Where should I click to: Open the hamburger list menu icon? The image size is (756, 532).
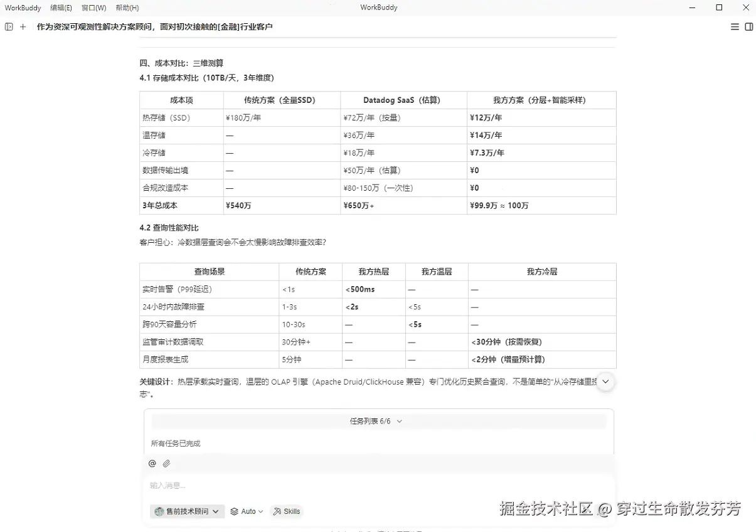coord(735,27)
